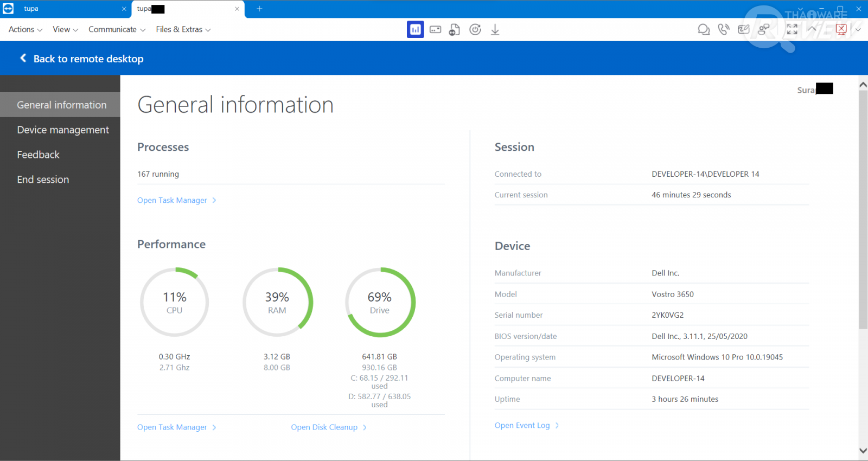The width and height of the screenshot is (868, 461).
Task: Click the back arrow chevron icon
Action: coord(23,58)
